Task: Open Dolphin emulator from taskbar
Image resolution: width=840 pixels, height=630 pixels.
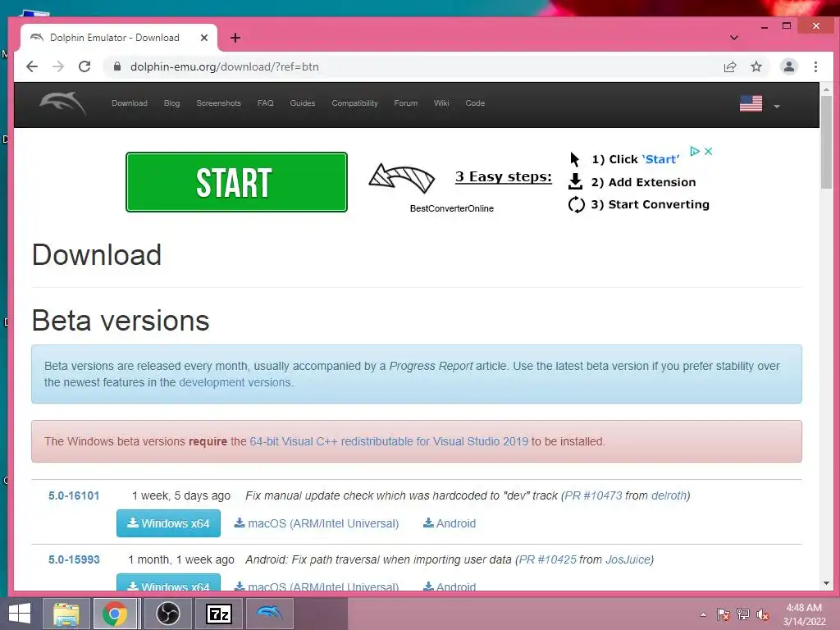Action: tap(269, 614)
